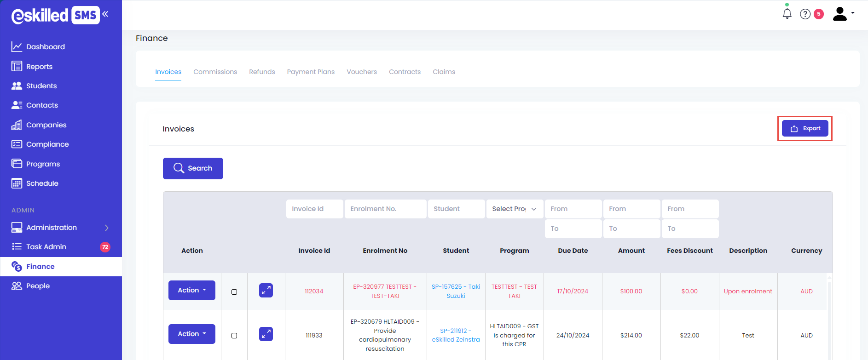Viewport: 868px width, 360px height.
Task: Click the Due Date From field
Action: tap(573, 209)
